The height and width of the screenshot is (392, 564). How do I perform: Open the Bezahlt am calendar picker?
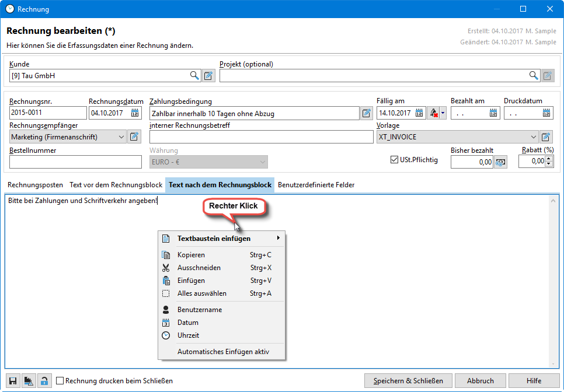click(x=493, y=113)
